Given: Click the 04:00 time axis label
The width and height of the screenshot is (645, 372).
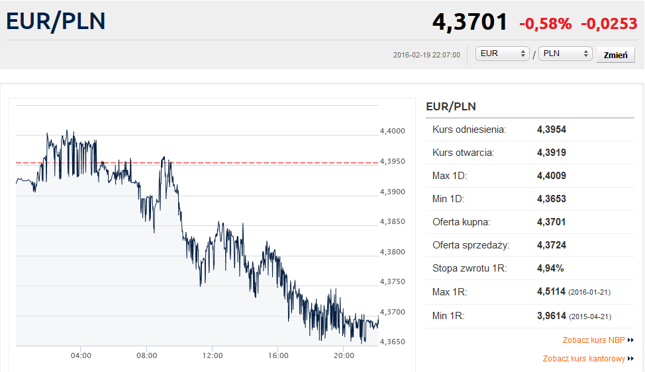Looking at the screenshot, I should coord(81,356).
